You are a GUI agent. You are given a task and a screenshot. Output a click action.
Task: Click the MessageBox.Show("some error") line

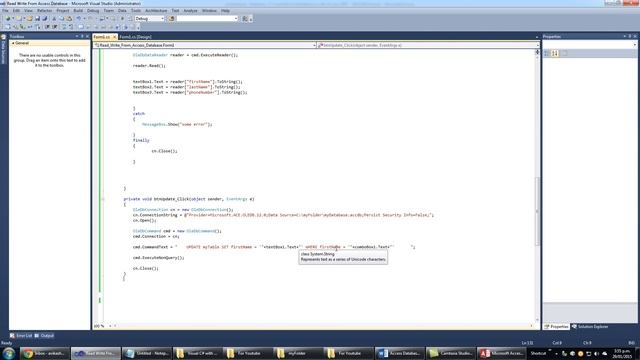click(x=177, y=124)
